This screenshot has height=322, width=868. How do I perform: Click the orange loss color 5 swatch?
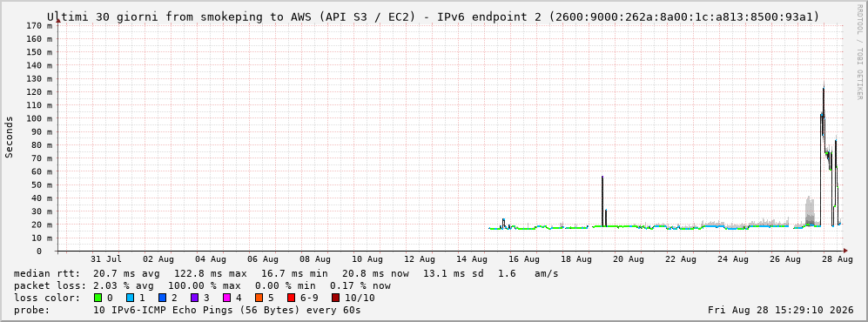259,298
